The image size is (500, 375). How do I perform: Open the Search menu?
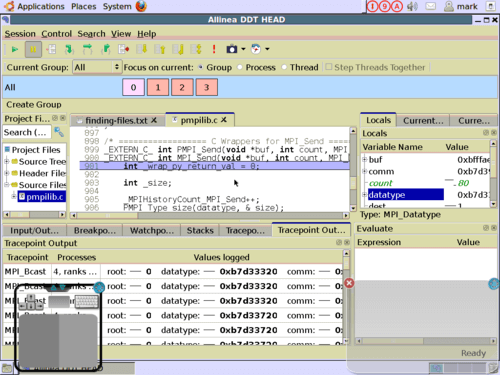(91, 34)
